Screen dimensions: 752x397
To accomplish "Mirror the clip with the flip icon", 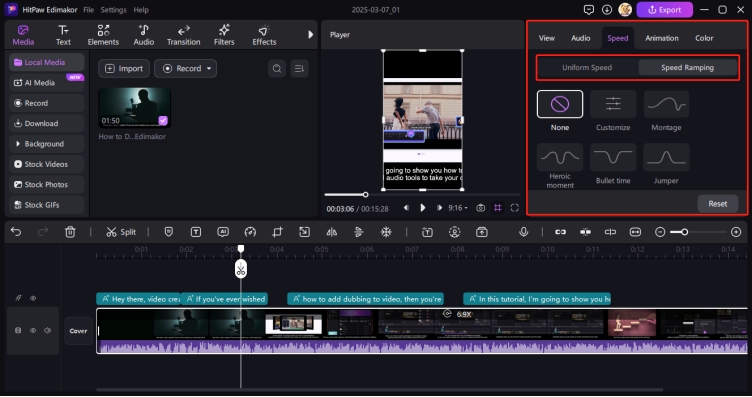I will 331,232.
